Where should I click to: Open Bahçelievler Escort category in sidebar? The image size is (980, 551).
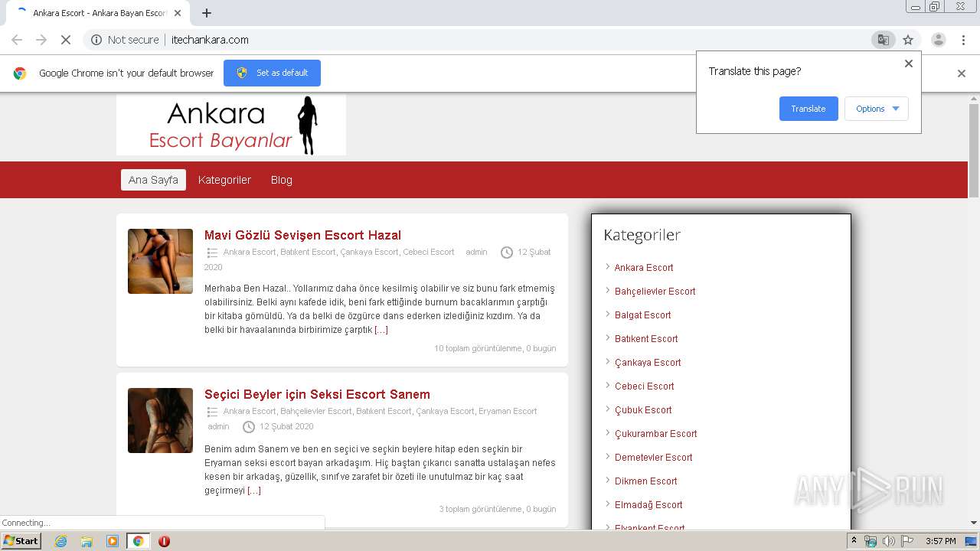pyautogui.click(x=655, y=292)
